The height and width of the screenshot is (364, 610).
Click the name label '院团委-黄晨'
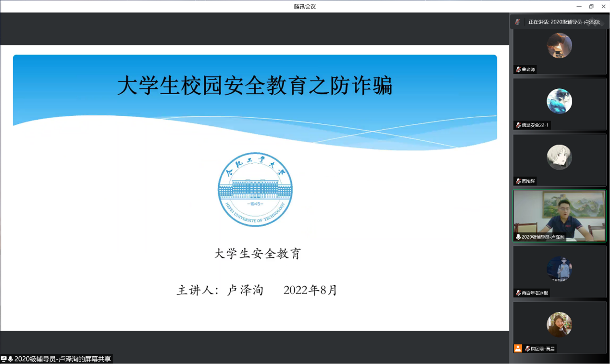coord(543,349)
